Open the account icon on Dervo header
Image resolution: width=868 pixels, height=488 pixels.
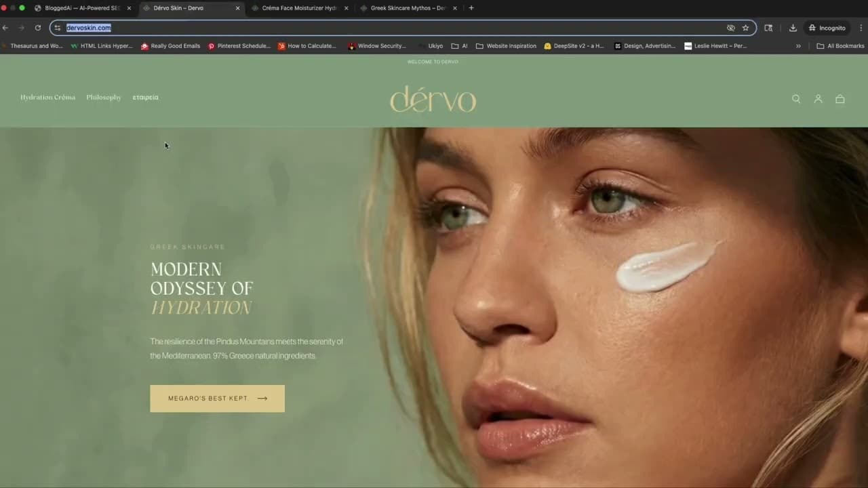[818, 98]
